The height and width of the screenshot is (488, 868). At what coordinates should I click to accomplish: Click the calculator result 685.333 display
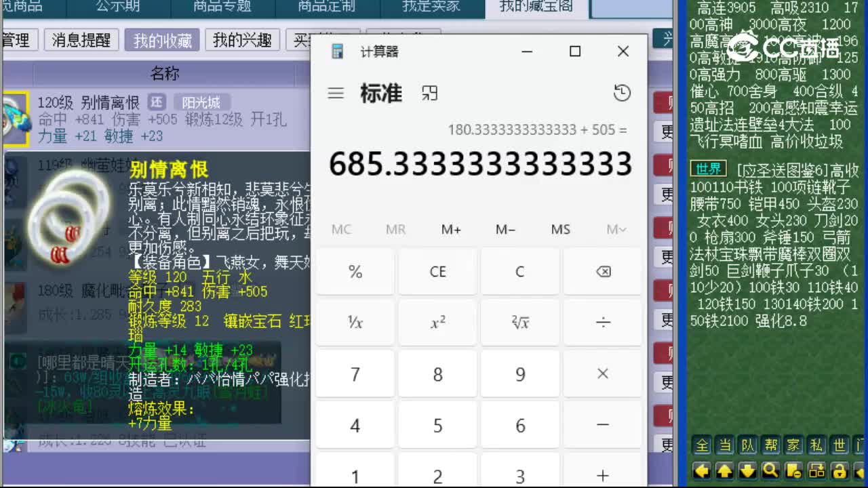480,164
